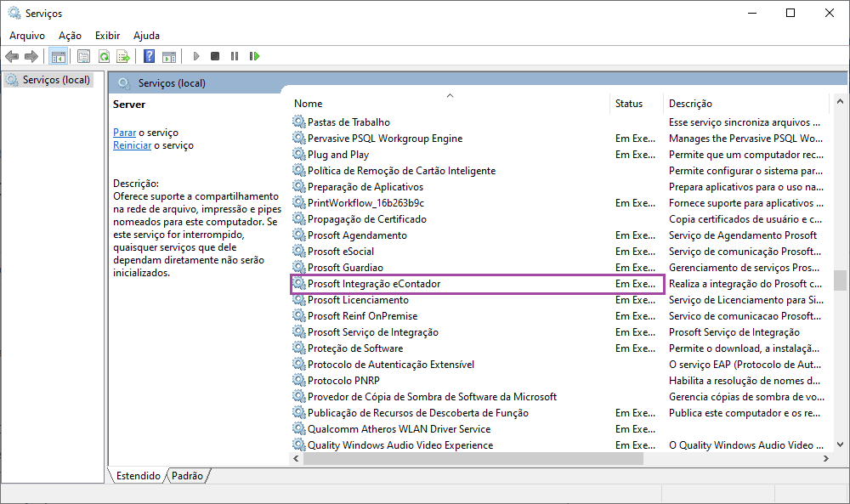Click gear icon beside Prosoft Licenciamento

[298, 300]
